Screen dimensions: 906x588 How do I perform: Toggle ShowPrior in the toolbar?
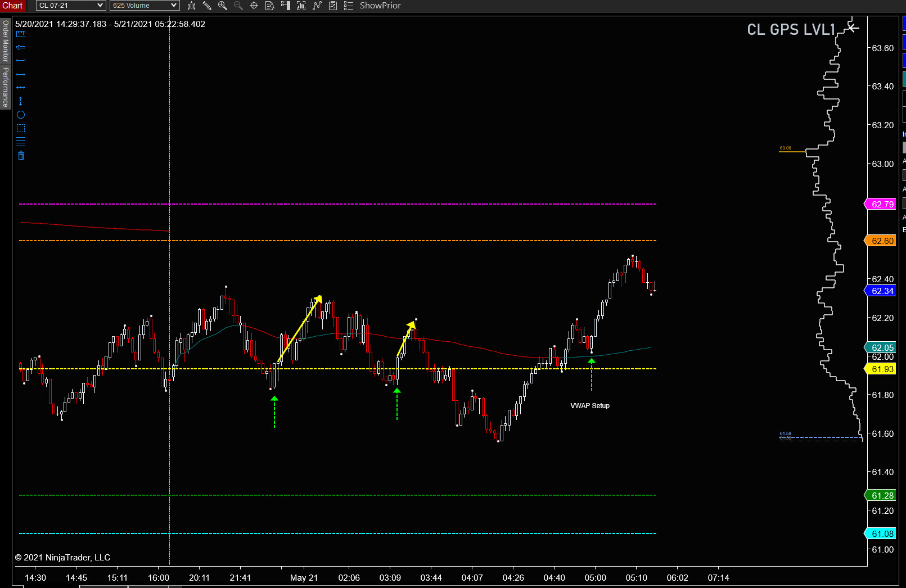click(380, 6)
